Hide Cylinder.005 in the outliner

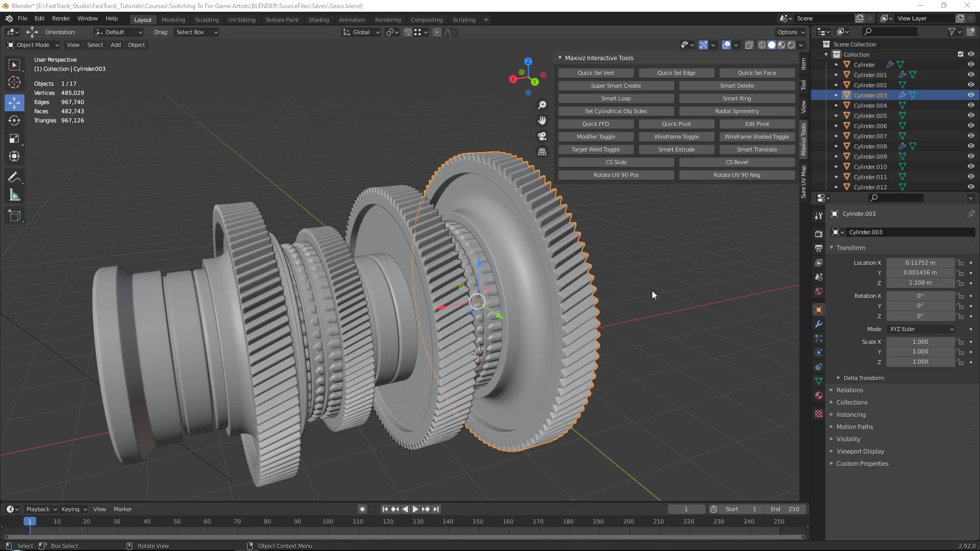(x=971, y=115)
